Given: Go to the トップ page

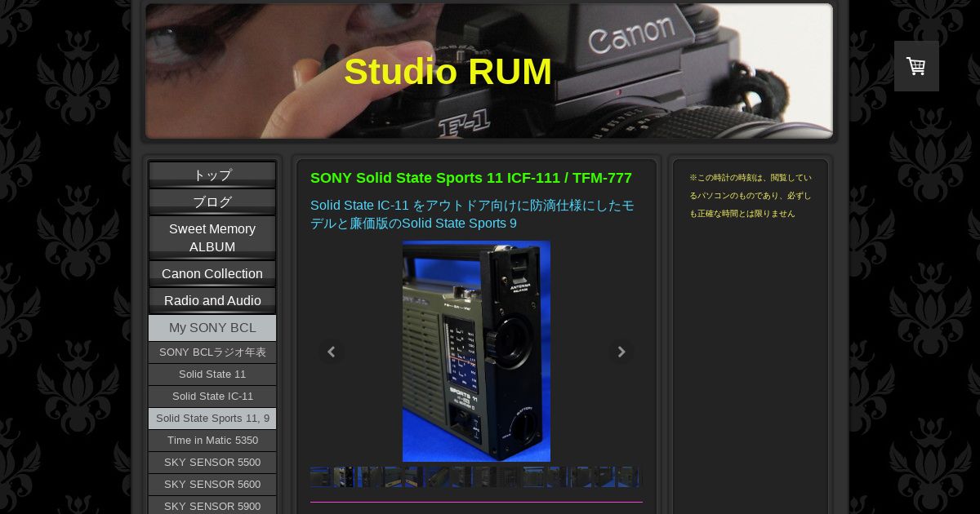Looking at the screenshot, I should [212, 175].
